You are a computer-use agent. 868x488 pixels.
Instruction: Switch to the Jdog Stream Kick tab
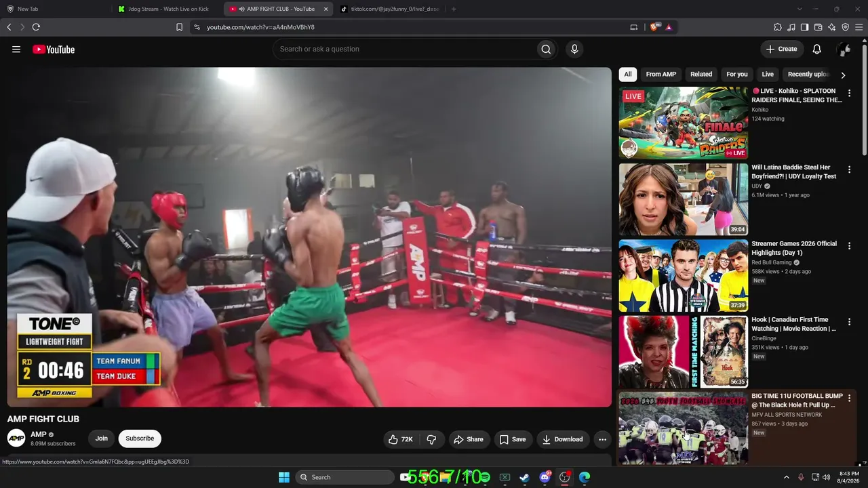coord(168,9)
